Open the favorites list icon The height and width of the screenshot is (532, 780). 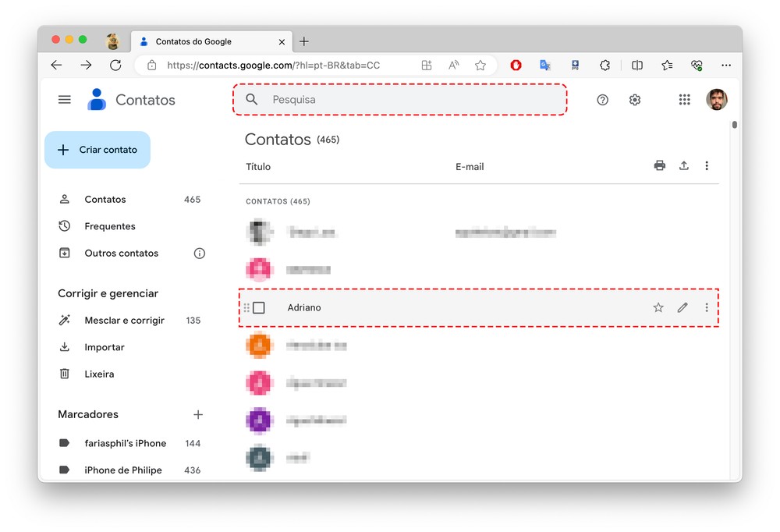coord(667,66)
